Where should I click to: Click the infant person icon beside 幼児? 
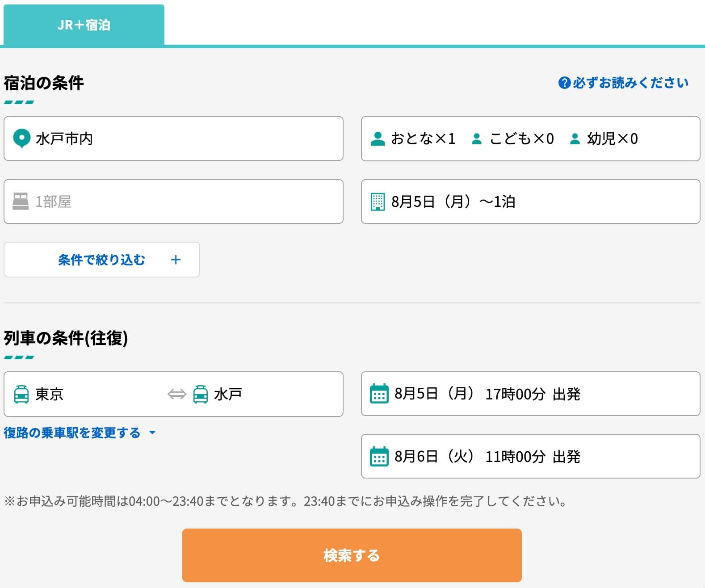[575, 139]
